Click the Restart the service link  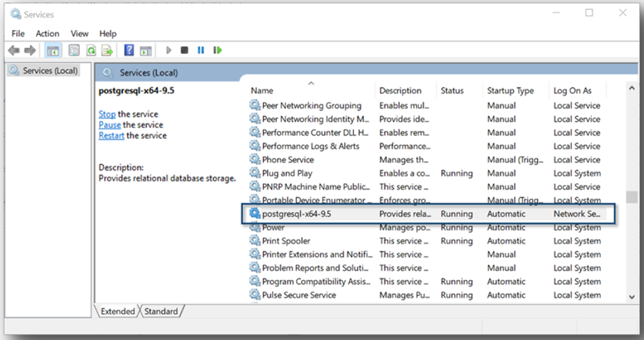[x=111, y=136]
